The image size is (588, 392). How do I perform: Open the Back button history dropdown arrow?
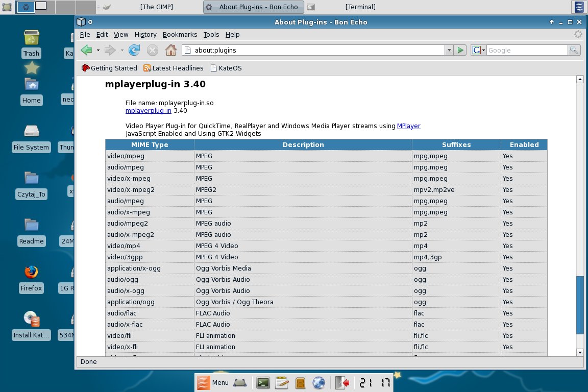[98, 50]
